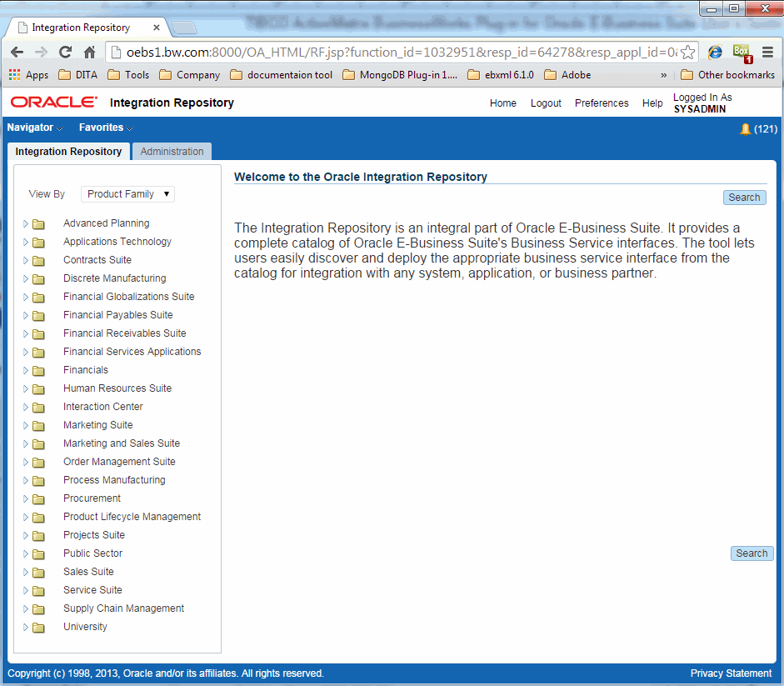Reload the page with refresh icon
Image resolution: width=784 pixels, height=686 pixels.
coord(65,52)
